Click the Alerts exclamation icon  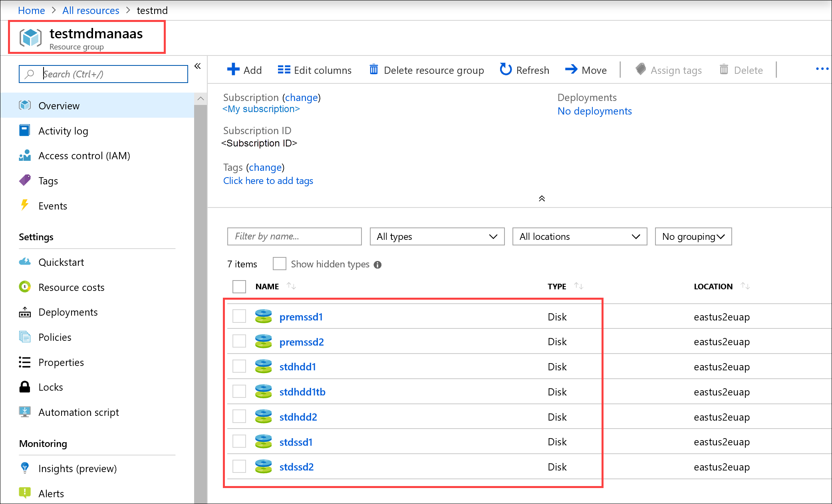point(25,493)
